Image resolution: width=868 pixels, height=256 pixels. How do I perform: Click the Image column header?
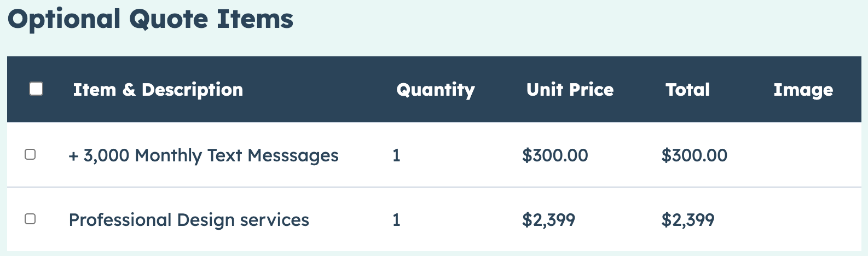pyautogui.click(x=803, y=90)
